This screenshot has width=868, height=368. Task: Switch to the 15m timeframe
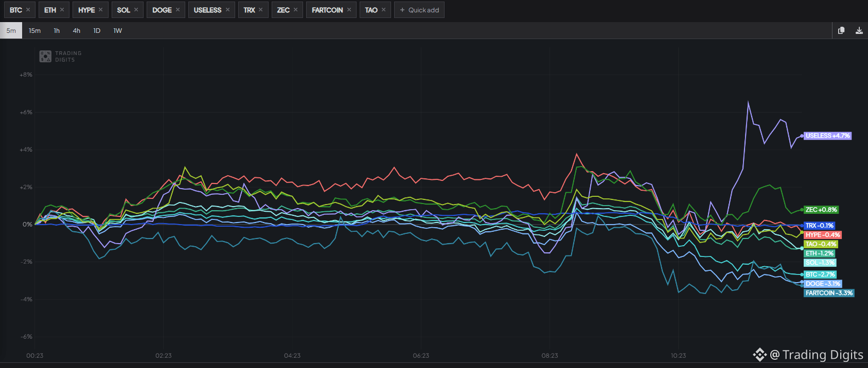click(x=34, y=30)
